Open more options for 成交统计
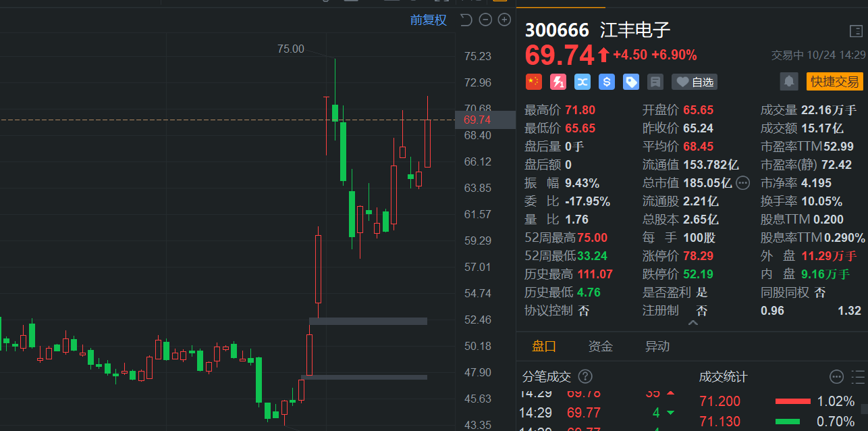This screenshot has height=431, width=868. 837,376
